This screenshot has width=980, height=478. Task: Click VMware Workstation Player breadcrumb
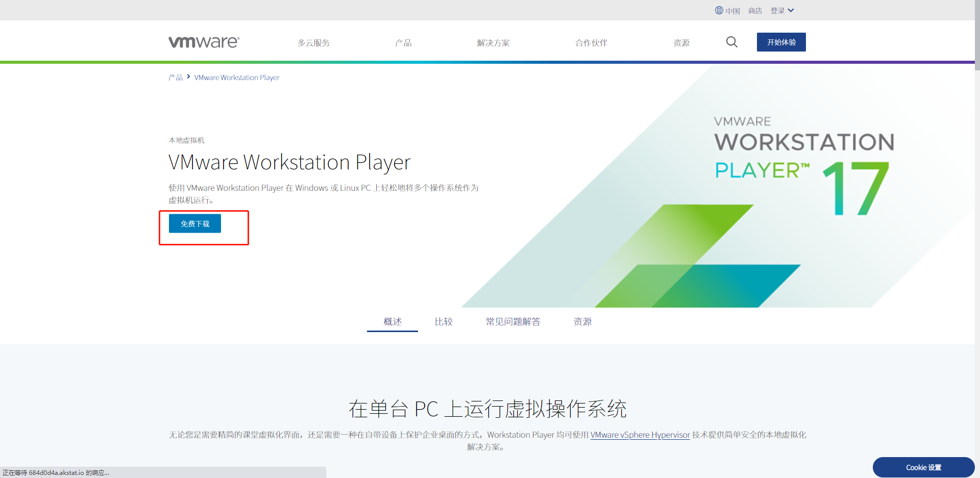(x=237, y=78)
